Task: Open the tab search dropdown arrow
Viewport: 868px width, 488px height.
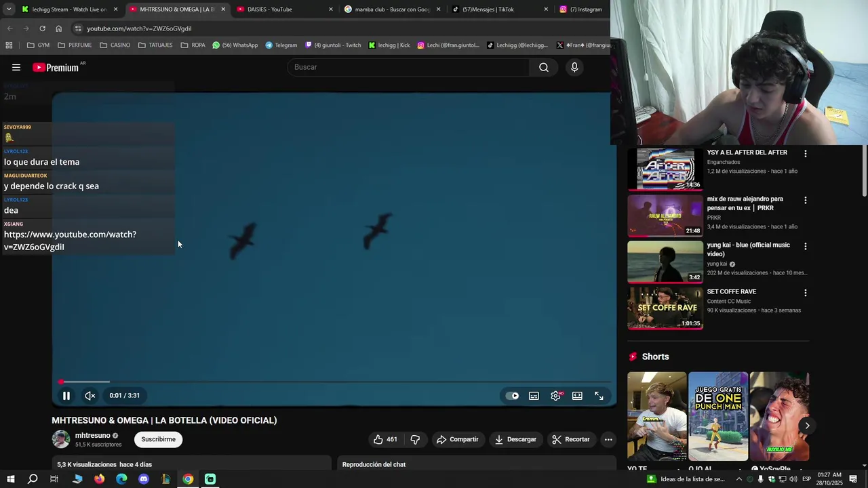Action: tap(9, 9)
